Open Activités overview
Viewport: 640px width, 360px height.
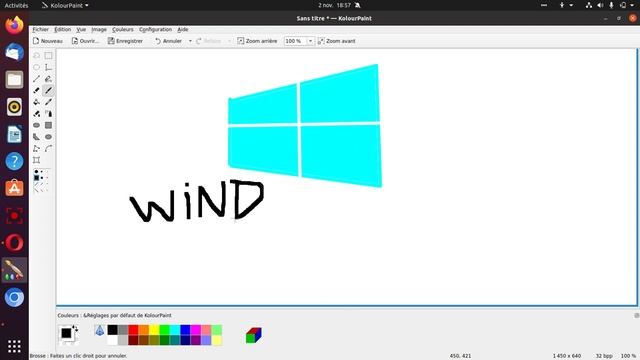click(16, 5)
